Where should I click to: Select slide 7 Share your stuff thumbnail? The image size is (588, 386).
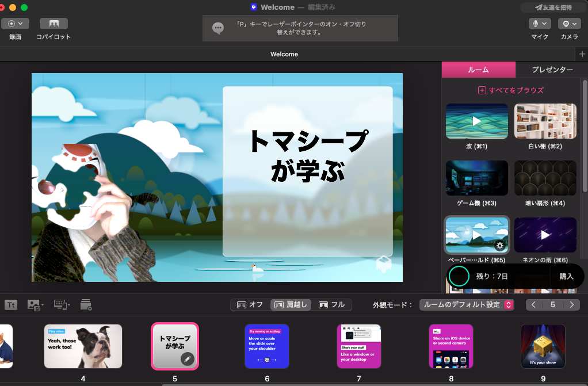359,346
